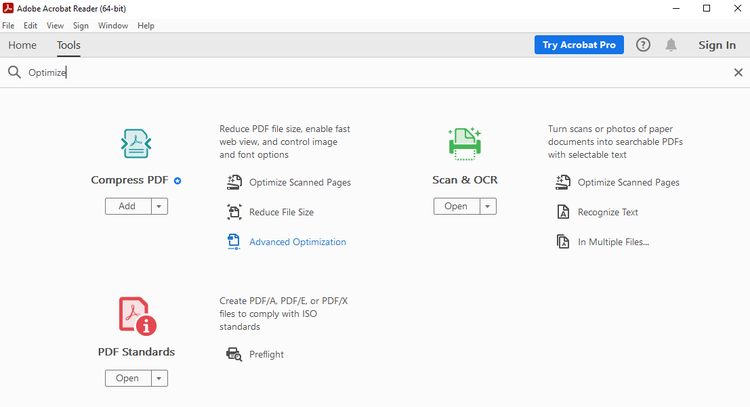The height and width of the screenshot is (407, 750).
Task: Click the search magnifier icon
Action: [x=15, y=72]
